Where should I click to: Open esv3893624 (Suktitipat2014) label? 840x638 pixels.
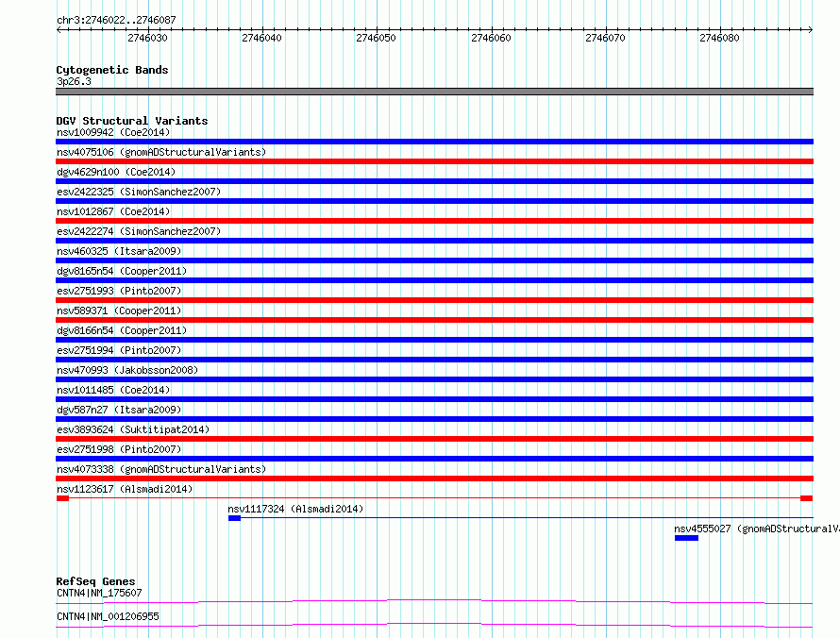coord(133,429)
